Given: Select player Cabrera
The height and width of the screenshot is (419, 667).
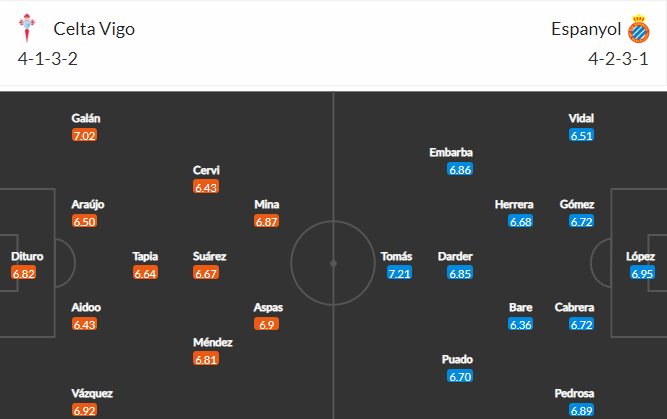Looking at the screenshot, I should click(577, 307).
